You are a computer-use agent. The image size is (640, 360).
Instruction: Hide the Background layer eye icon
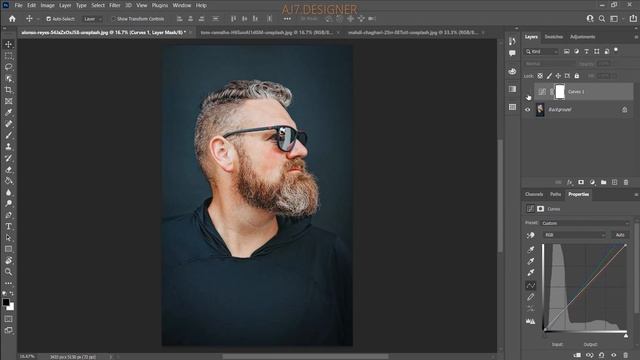(528, 110)
